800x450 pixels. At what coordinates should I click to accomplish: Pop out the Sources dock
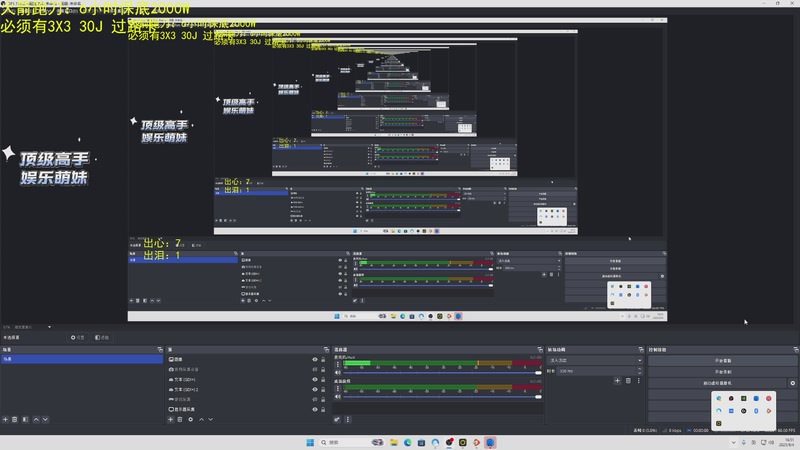click(326, 349)
